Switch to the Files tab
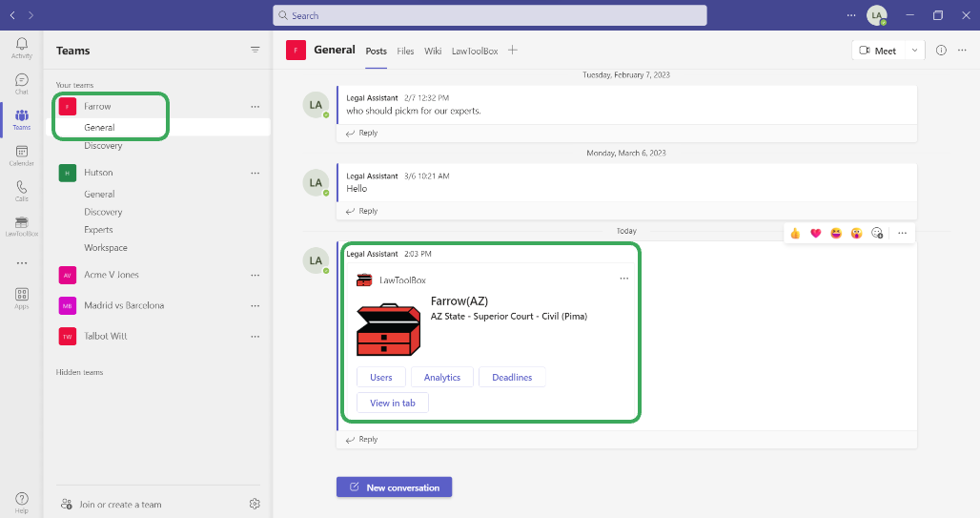Viewport: 980px width, 518px height. (x=405, y=52)
